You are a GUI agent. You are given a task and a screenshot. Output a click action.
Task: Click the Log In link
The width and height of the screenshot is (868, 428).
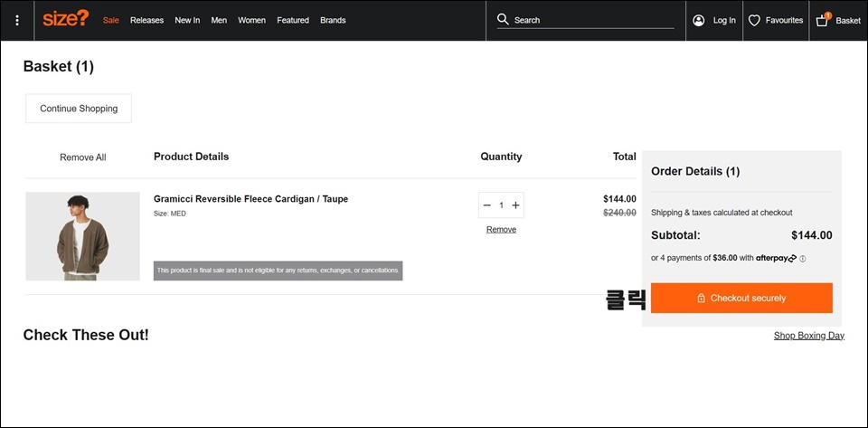[x=724, y=21]
